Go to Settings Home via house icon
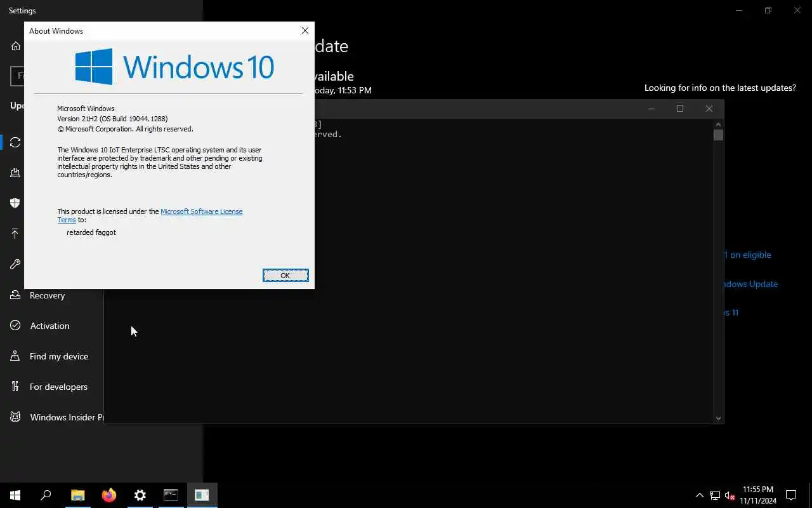 [x=16, y=46]
